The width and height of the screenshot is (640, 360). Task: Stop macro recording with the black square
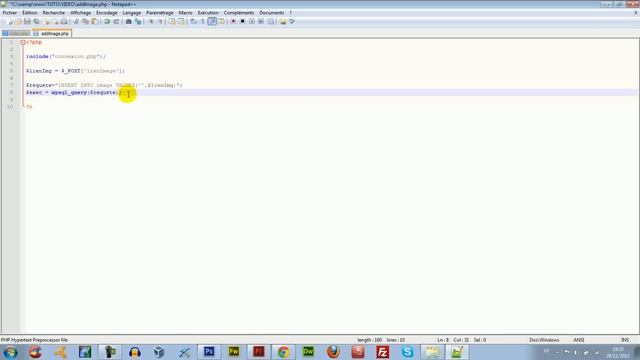tap(242, 21)
